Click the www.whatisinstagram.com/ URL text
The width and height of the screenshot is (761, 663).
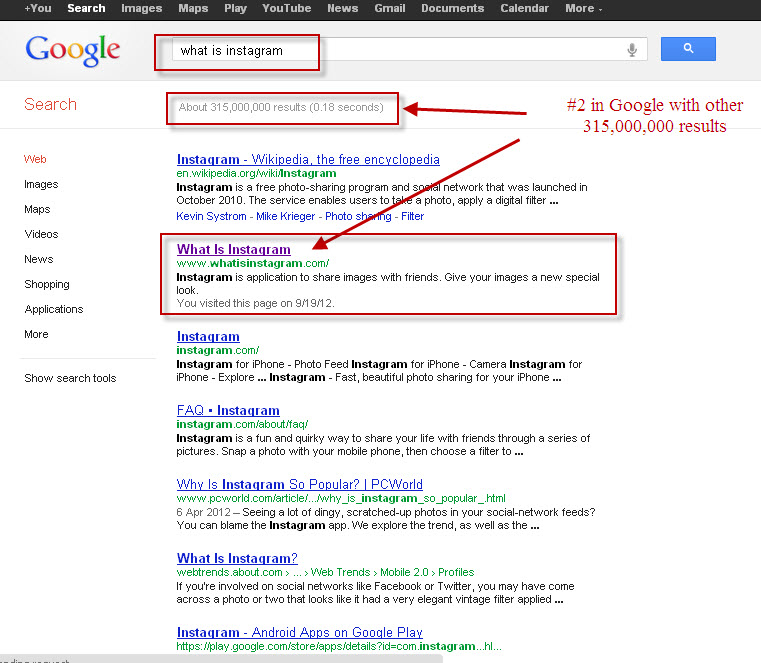coord(252,263)
